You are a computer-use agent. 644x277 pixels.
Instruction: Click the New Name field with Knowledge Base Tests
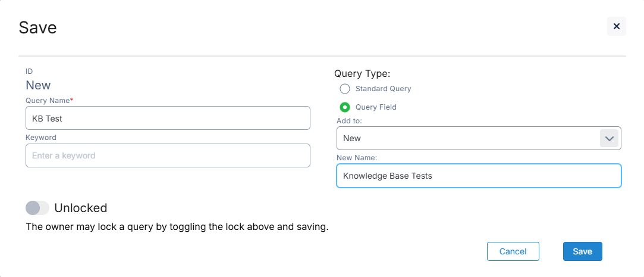pyautogui.click(x=479, y=176)
